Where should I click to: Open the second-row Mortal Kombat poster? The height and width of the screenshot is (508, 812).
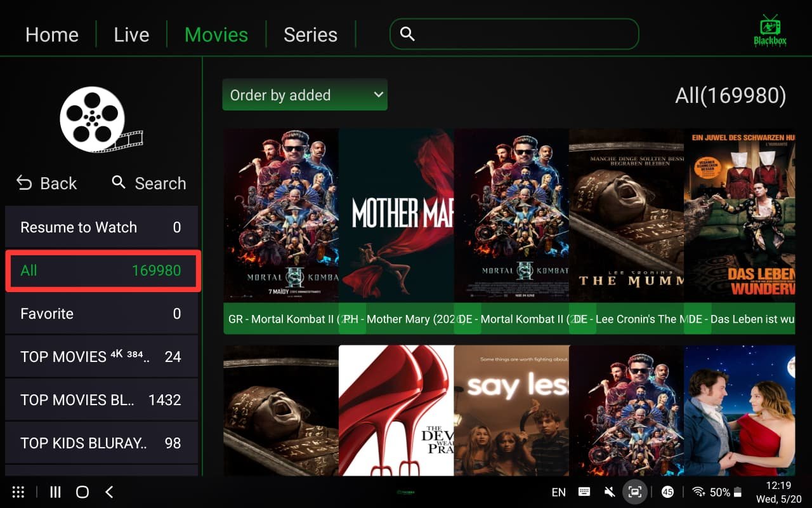pos(627,410)
